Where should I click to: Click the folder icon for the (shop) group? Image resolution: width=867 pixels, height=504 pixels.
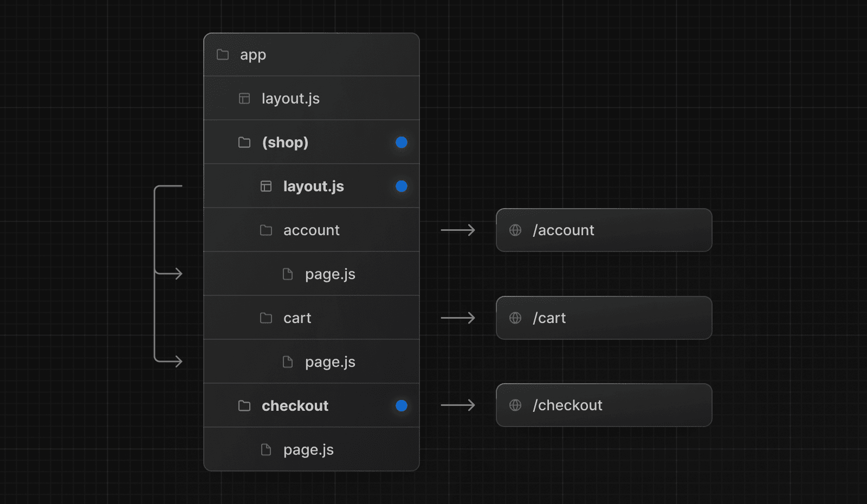pos(244,142)
